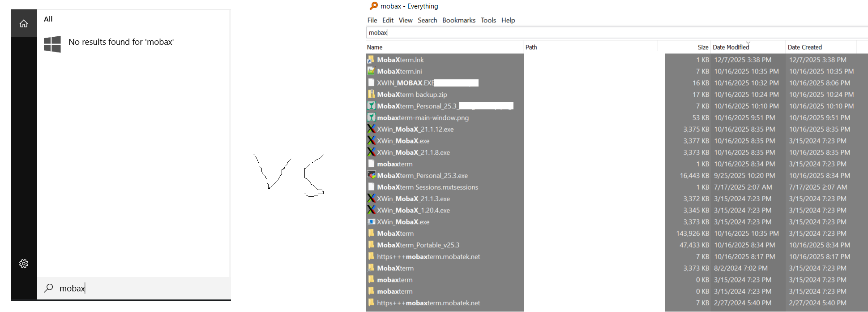Image resolution: width=868 pixels, height=312 pixels.
Task: Click the Home icon in Windows search panel
Action: 24,23
